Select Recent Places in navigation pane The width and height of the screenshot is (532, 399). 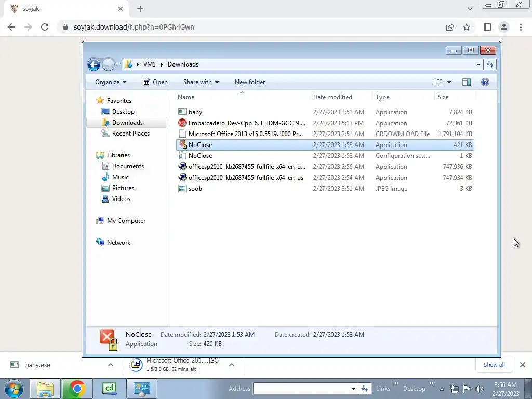coord(126,134)
